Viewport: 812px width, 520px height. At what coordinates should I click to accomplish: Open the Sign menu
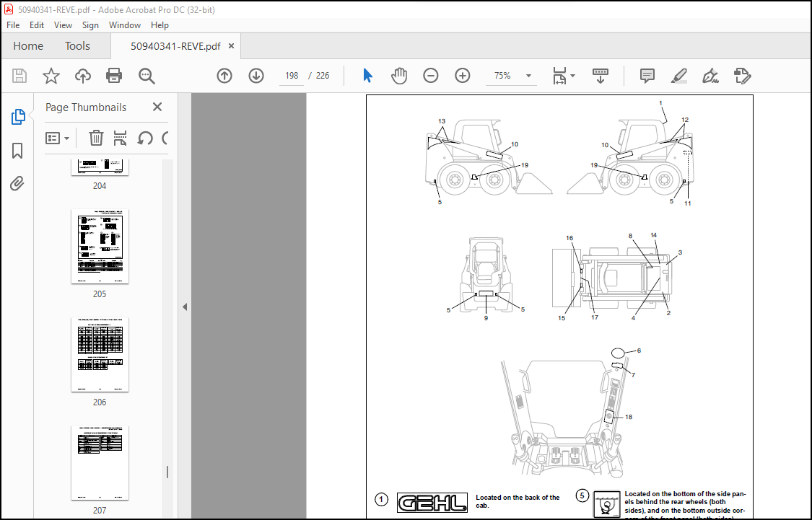pyautogui.click(x=90, y=25)
